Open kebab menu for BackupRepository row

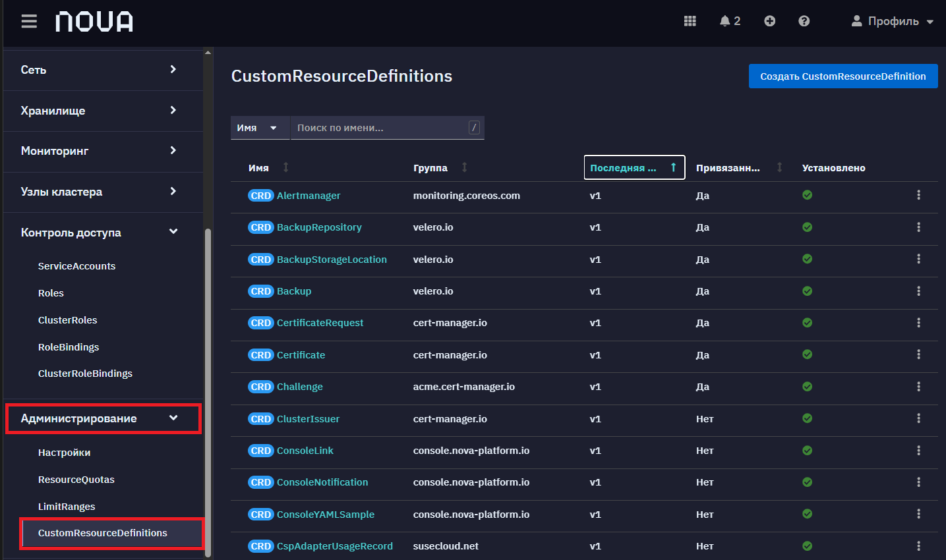coord(918,227)
